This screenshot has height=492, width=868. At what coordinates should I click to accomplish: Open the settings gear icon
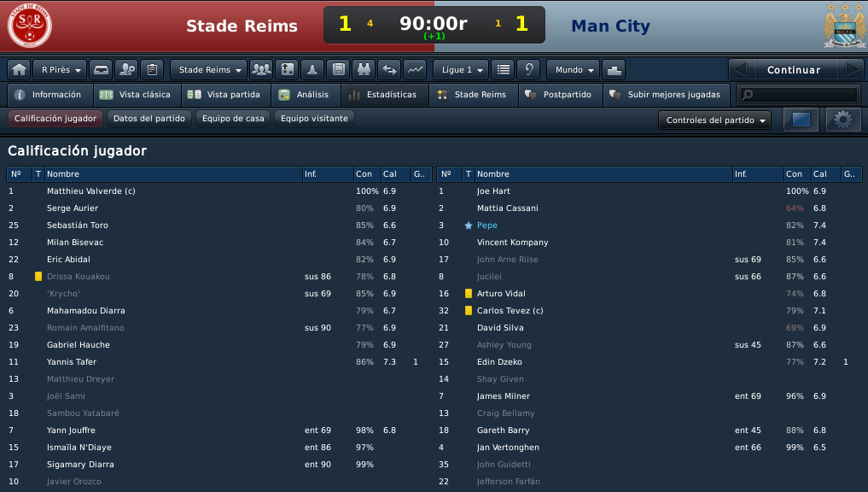click(x=843, y=120)
